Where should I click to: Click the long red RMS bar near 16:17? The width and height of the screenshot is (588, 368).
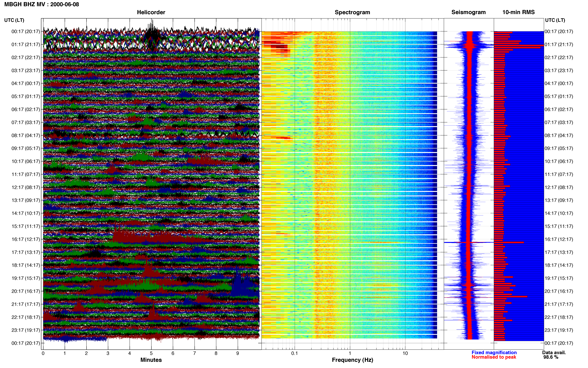[509, 242]
